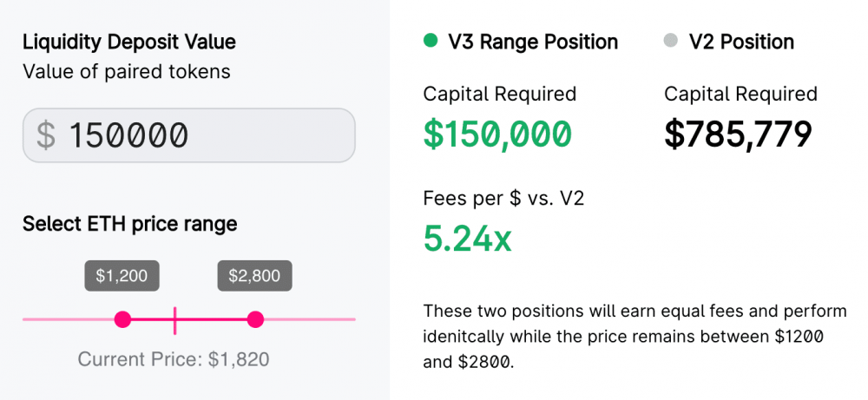Select the lower price range handle
Viewport: 868px width, 400px height.
pyautogui.click(x=122, y=319)
